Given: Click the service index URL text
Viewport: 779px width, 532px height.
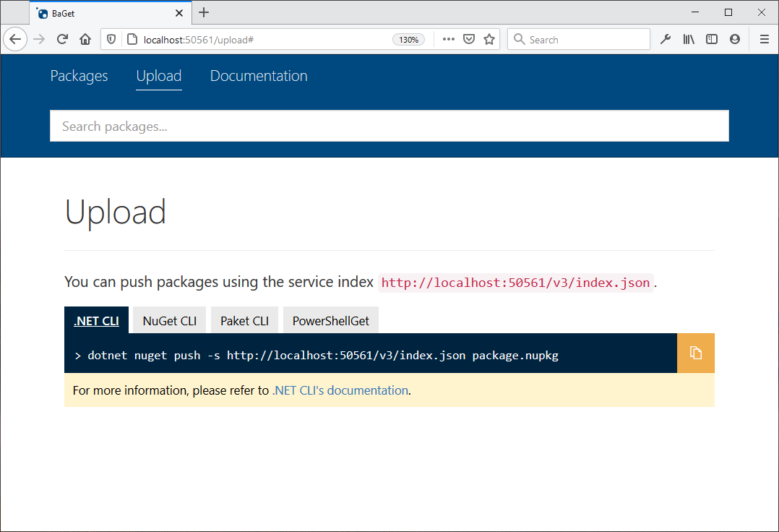Looking at the screenshot, I should pos(515,283).
